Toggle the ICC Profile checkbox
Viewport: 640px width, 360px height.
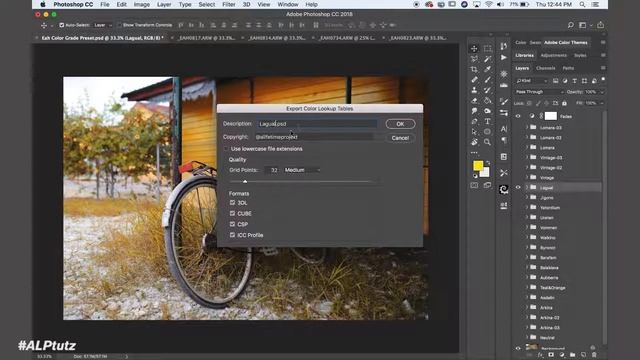232,235
